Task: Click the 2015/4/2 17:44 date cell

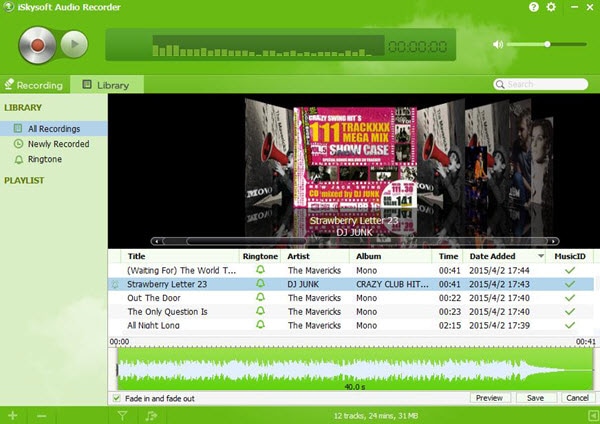Action: tap(499, 271)
